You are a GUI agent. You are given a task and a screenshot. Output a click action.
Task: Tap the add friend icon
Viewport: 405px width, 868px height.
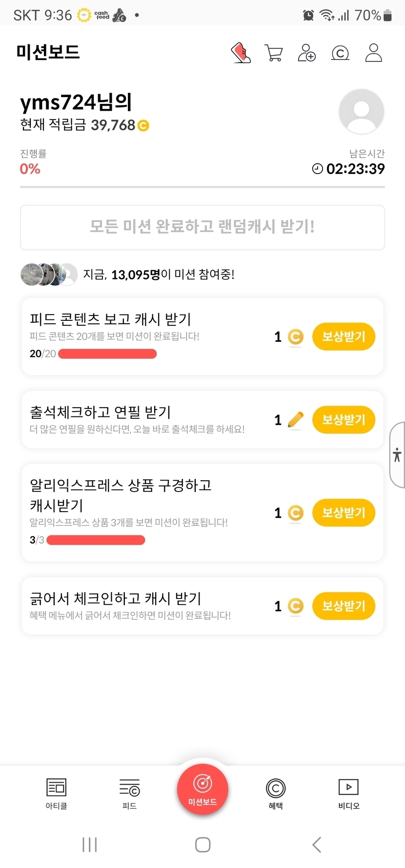306,53
